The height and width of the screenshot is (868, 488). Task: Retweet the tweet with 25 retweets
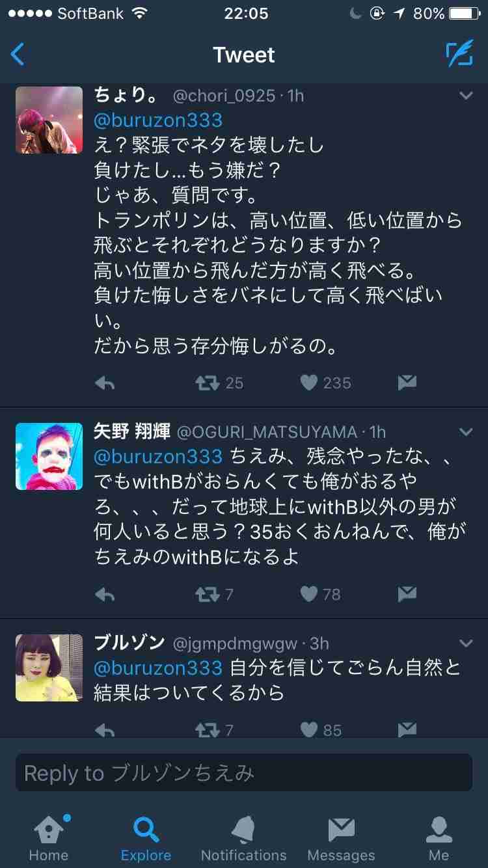pos(208,383)
